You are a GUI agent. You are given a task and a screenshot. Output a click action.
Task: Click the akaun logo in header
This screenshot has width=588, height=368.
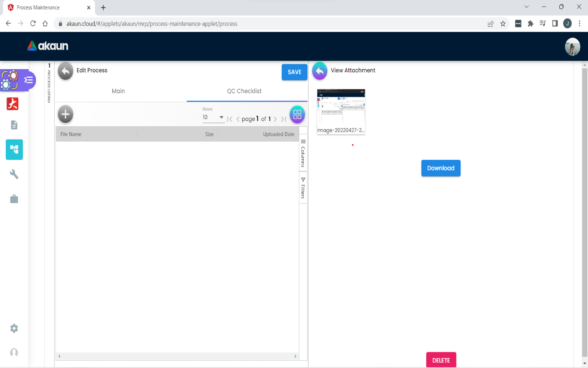48,46
